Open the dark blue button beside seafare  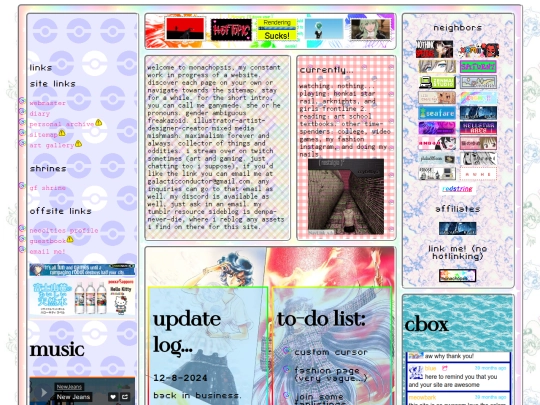click(x=478, y=113)
